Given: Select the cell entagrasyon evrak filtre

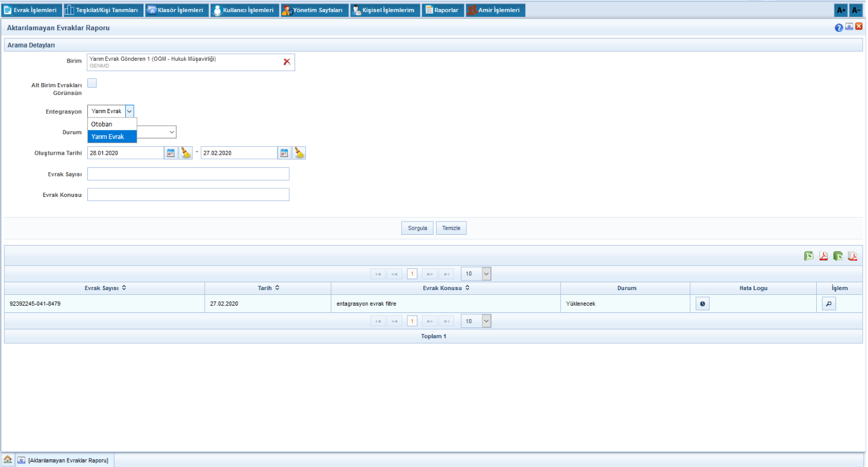Looking at the screenshot, I should coord(446,304).
